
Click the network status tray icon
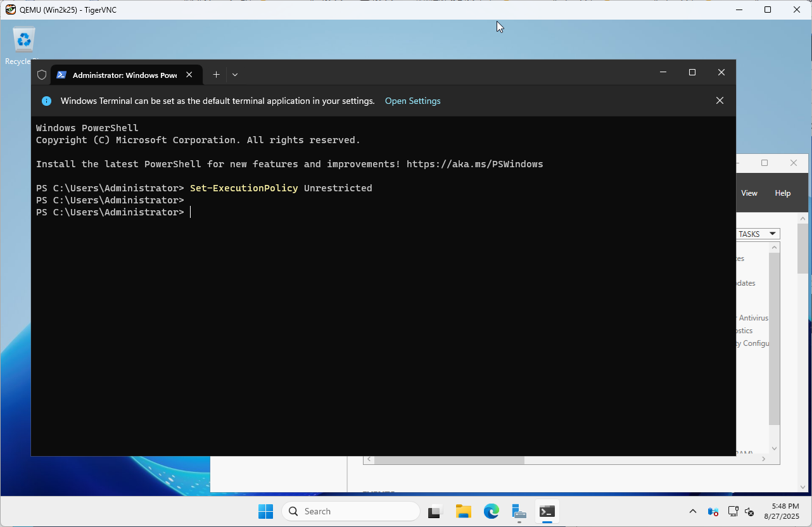(733, 511)
